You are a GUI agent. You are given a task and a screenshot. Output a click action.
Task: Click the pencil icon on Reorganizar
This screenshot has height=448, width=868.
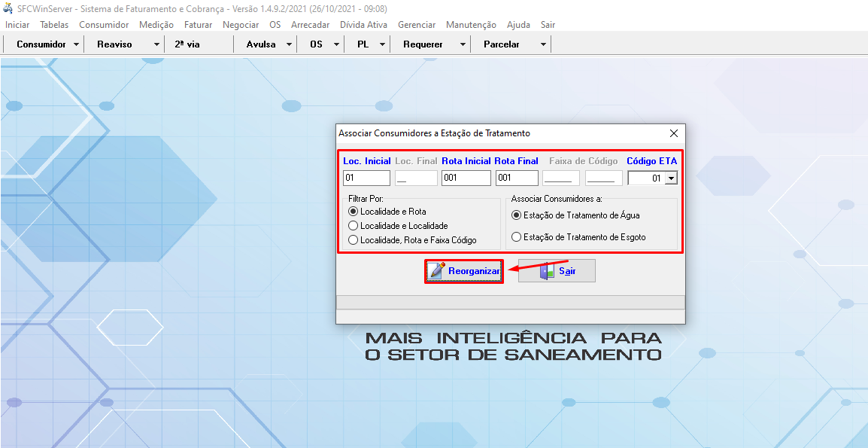pos(435,271)
